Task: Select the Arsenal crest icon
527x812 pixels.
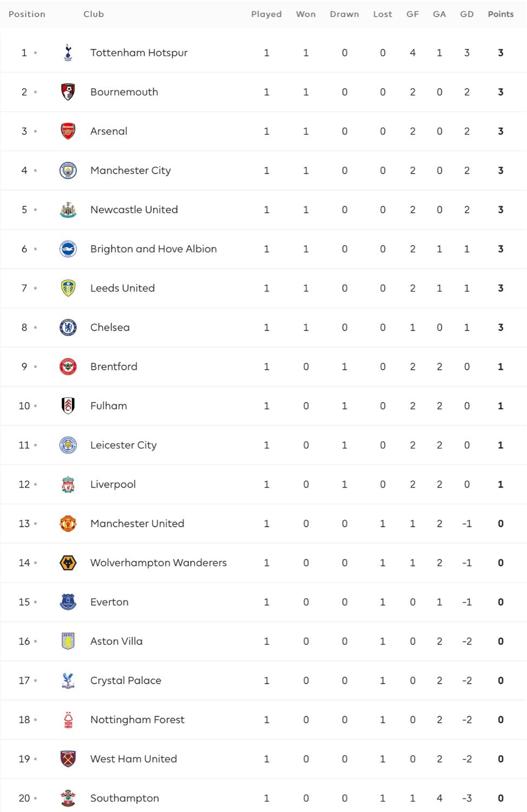Action: [68, 131]
